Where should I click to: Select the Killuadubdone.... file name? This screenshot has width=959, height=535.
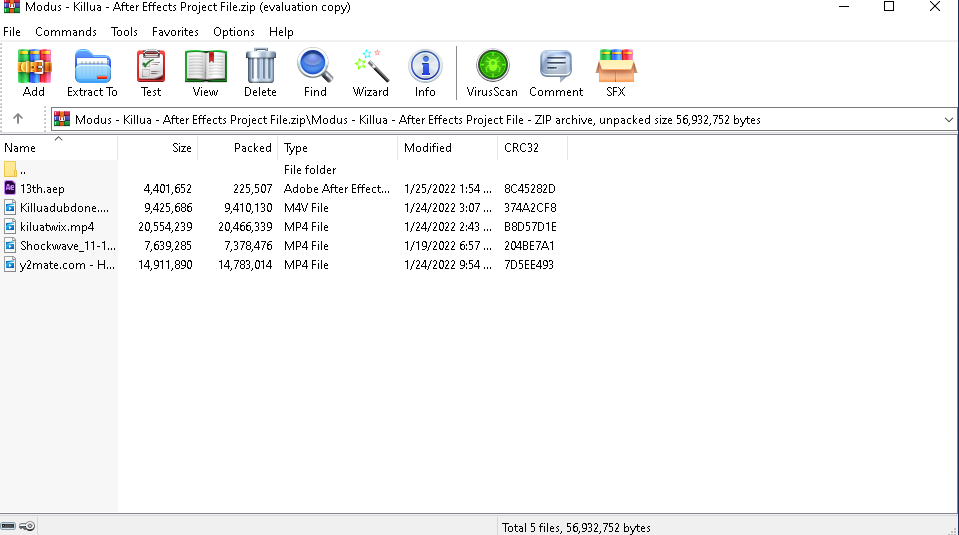click(x=64, y=208)
